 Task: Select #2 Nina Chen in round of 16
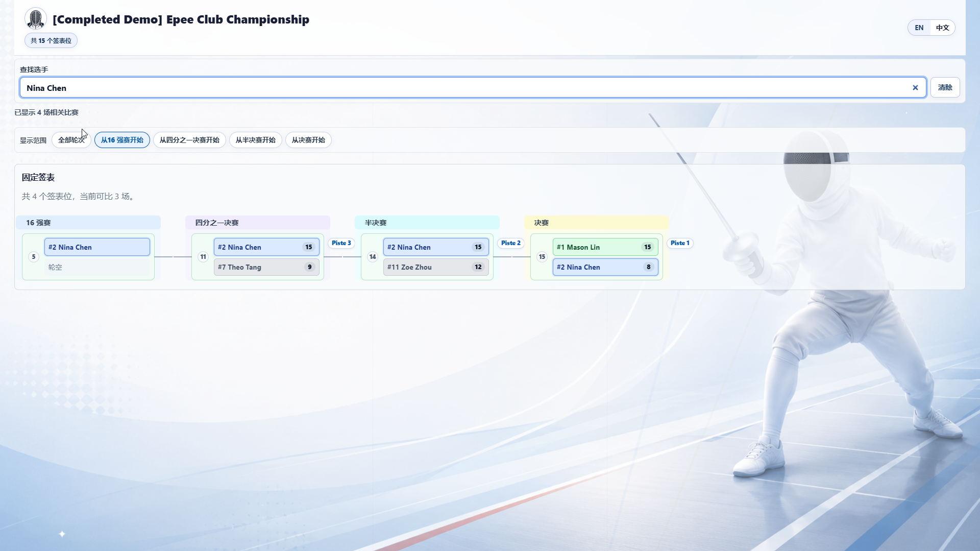point(97,247)
